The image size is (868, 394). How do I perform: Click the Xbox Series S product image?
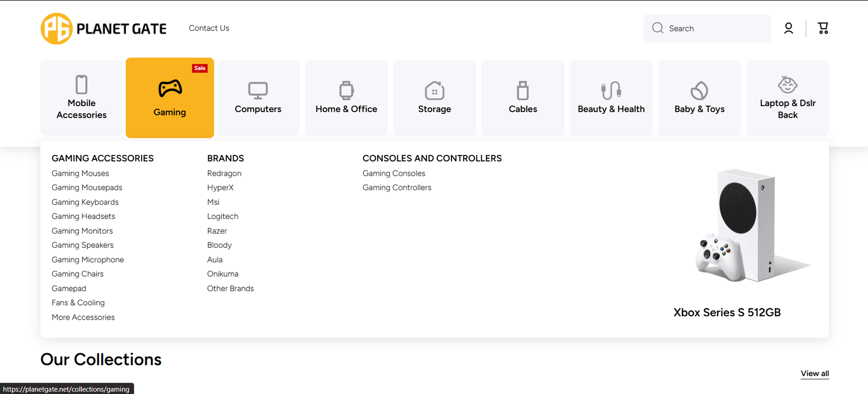tap(754, 225)
